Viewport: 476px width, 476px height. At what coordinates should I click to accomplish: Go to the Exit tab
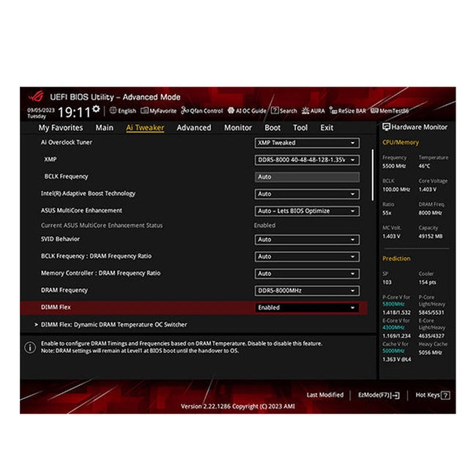click(x=327, y=127)
